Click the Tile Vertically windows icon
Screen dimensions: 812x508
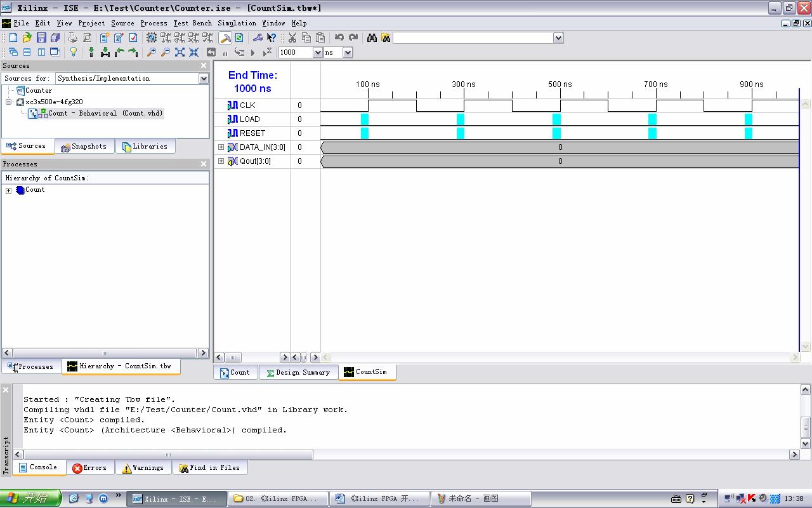tap(41, 52)
